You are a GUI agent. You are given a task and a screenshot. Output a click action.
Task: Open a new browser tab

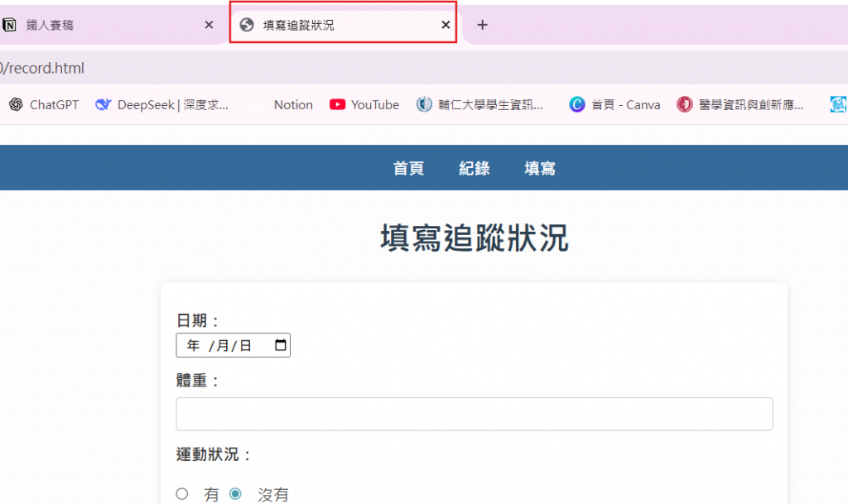pyautogui.click(x=483, y=25)
